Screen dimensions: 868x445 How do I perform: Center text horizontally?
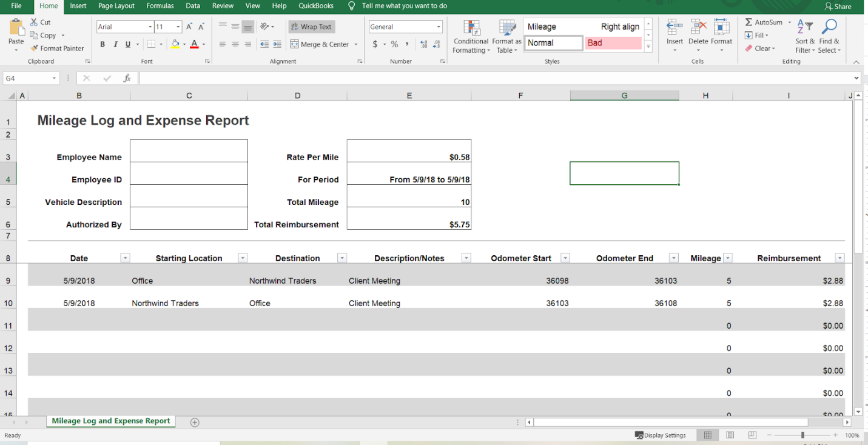click(235, 44)
